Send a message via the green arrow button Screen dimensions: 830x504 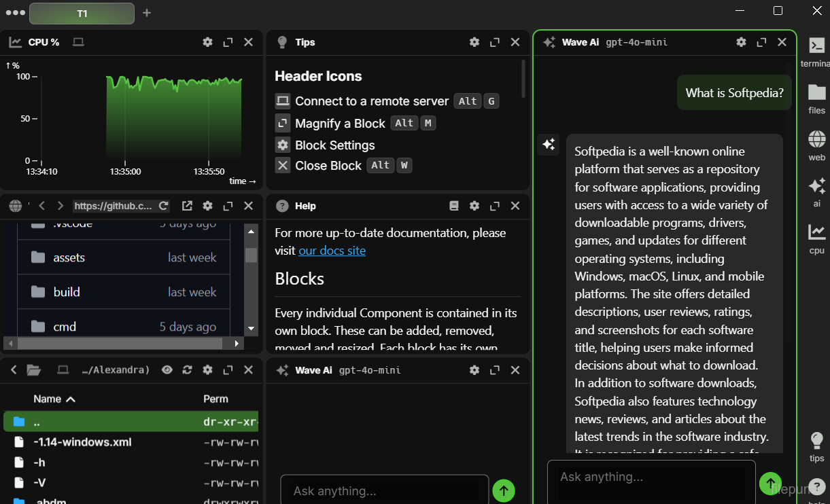point(770,484)
